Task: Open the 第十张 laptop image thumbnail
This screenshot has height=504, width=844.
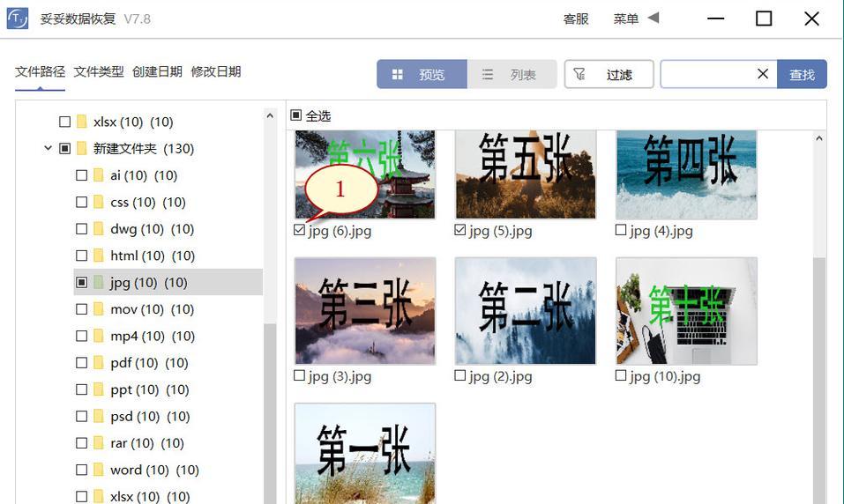Action: 686,311
